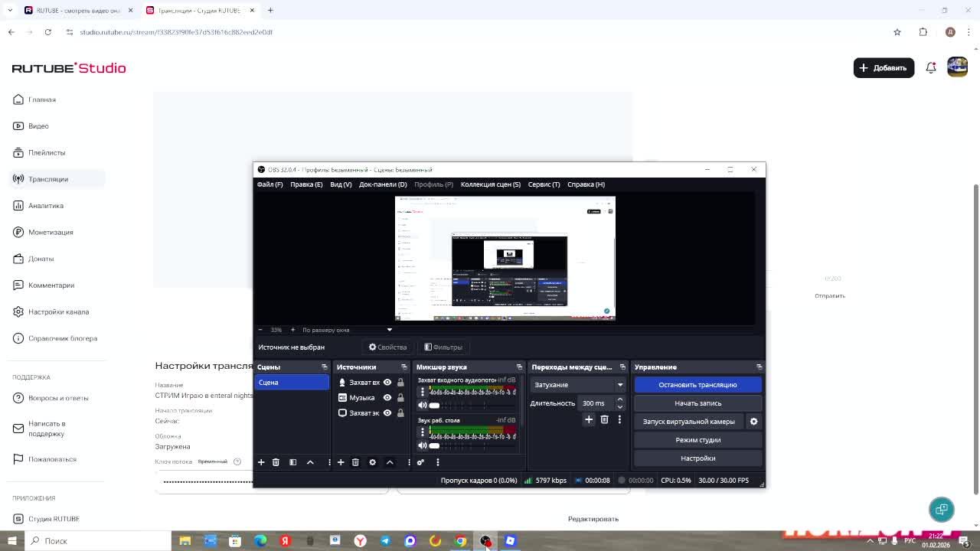Mute the desktop audio speaker icon

tap(422, 445)
